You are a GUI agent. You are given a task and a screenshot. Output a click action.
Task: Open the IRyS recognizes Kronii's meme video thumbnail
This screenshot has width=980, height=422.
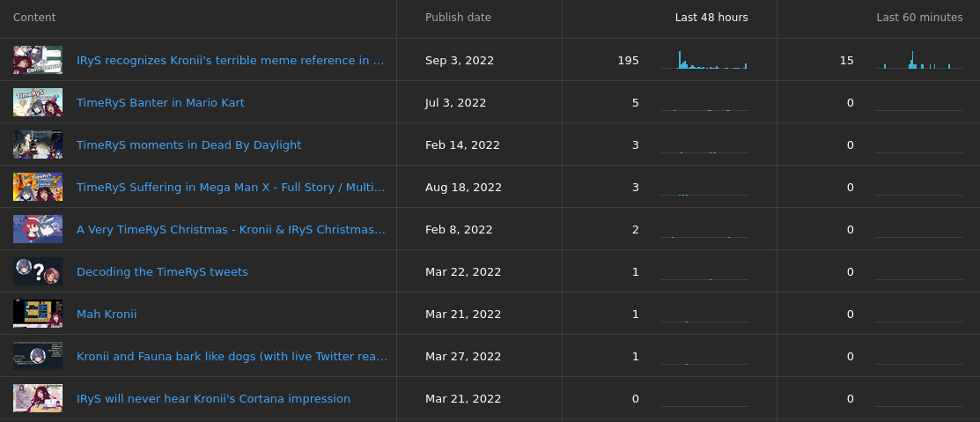(38, 60)
